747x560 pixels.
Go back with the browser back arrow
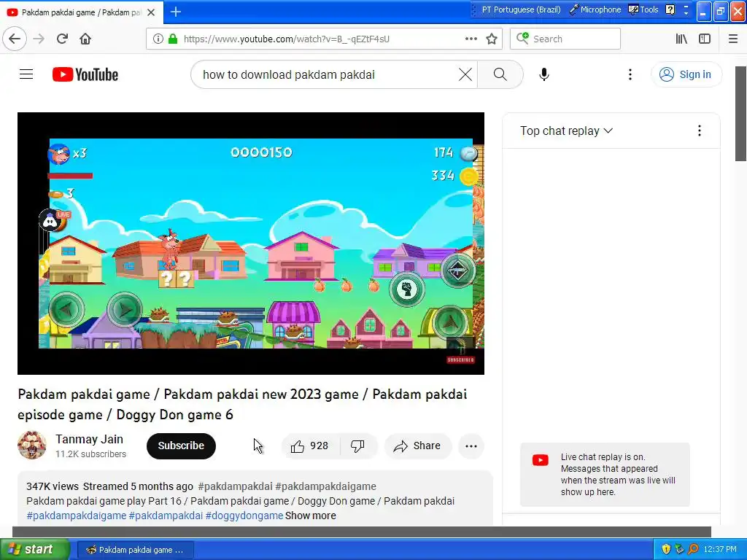pyautogui.click(x=15, y=39)
